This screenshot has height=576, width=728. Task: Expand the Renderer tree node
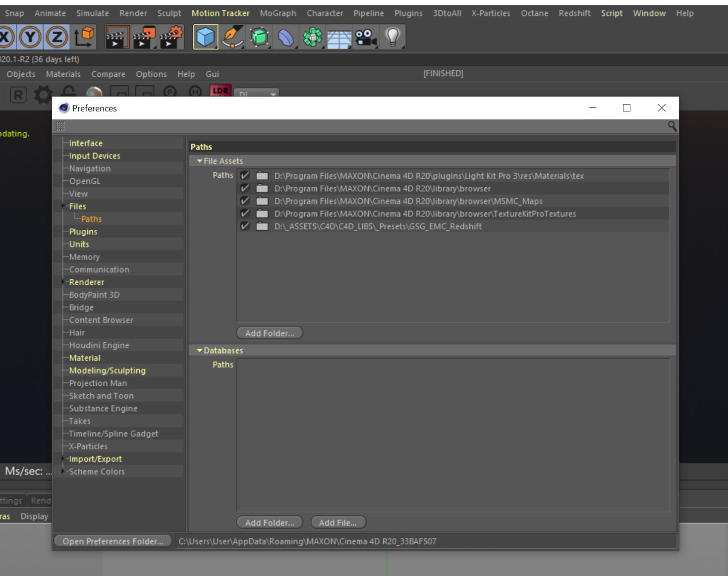pos(63,282)
